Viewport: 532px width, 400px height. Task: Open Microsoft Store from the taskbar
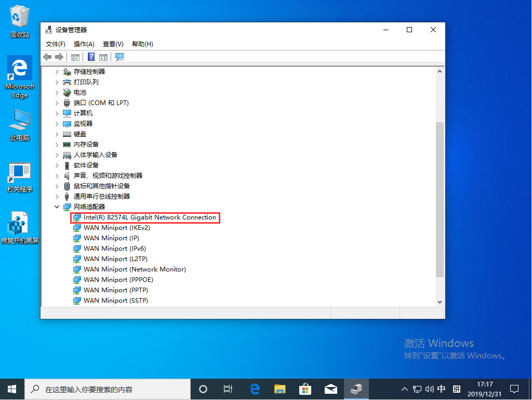[305, 389]
